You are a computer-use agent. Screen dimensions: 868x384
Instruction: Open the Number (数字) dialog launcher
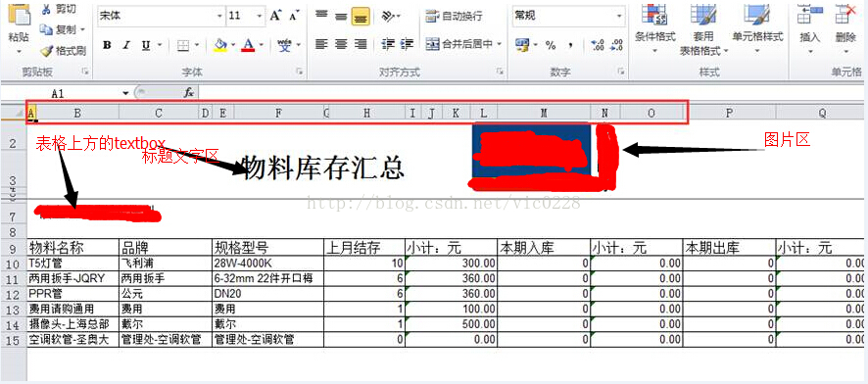click(x=621, y=72)
